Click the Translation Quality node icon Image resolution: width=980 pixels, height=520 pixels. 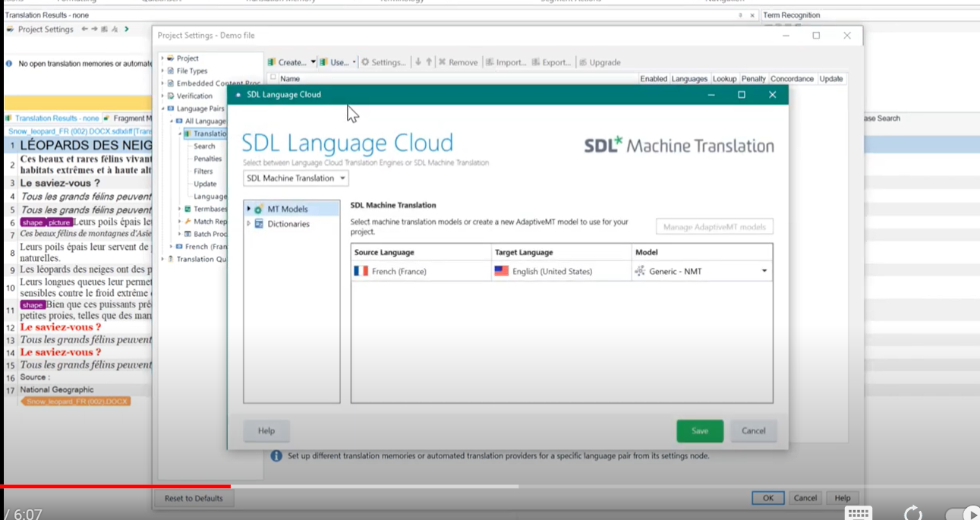pos(171,259)
